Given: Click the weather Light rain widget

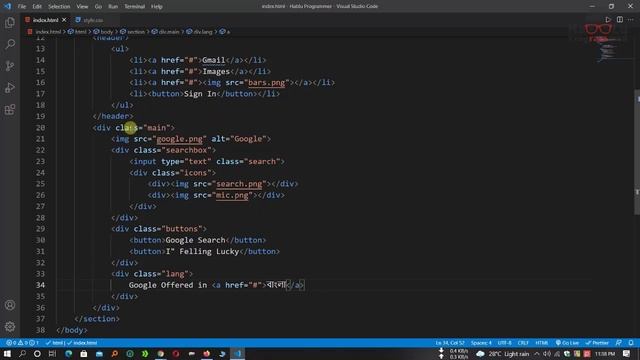Looking at the screenshot, I should tap(503, 354).
